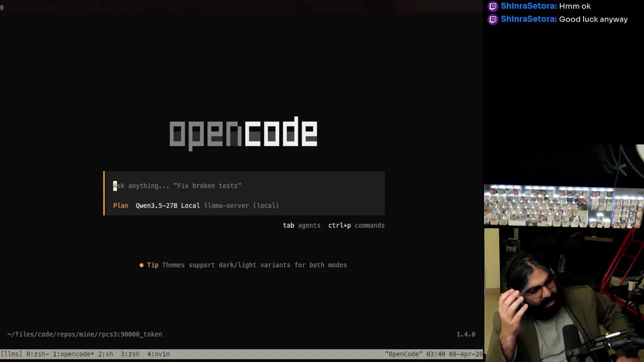Click the tmux status title "OpenCode"
The width and height of the screenshot is (644, 362).
[x=404, y=354]
